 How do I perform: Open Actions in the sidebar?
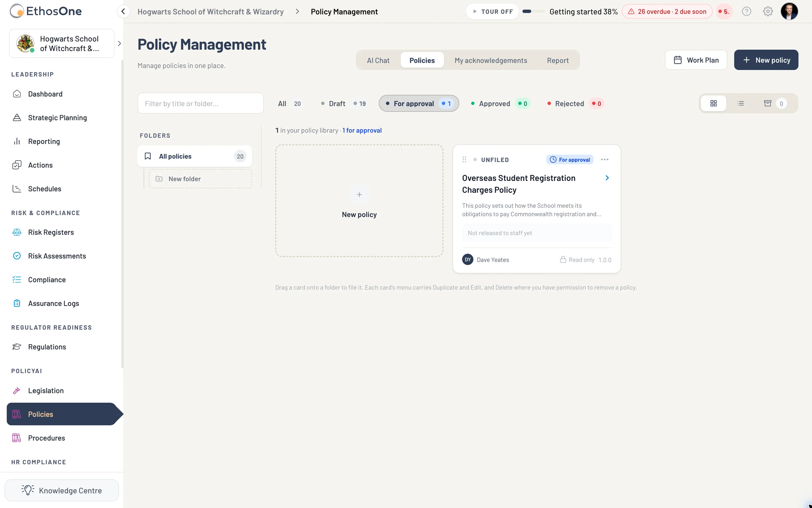[x=62, y=165]
